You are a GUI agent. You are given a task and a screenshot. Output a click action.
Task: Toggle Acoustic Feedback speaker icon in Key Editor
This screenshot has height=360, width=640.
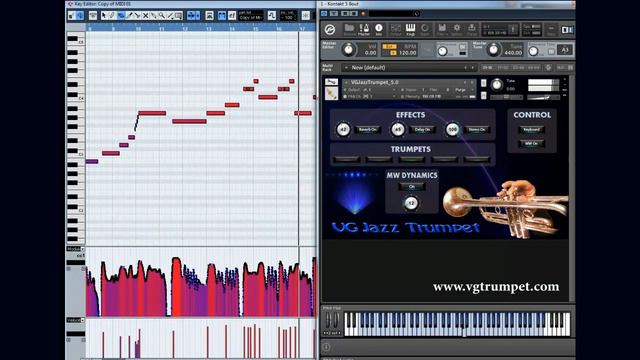(x=80, y=16)
